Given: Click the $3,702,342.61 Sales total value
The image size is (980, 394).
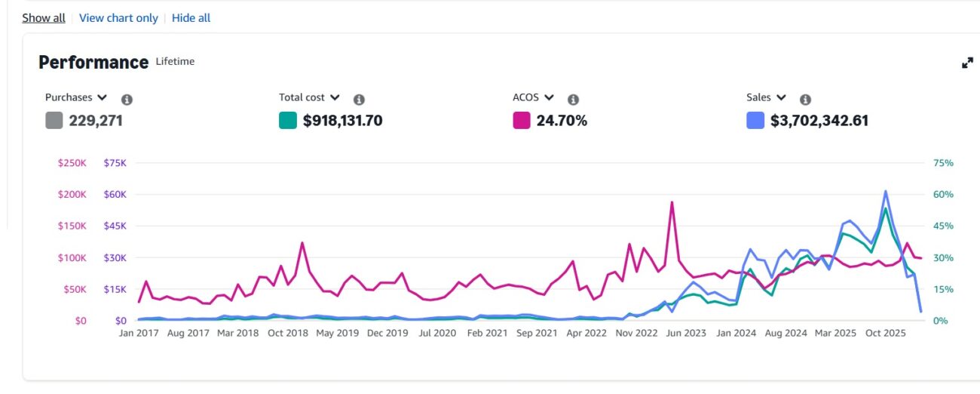Looking at the screenshot, I should click(819, 120).
